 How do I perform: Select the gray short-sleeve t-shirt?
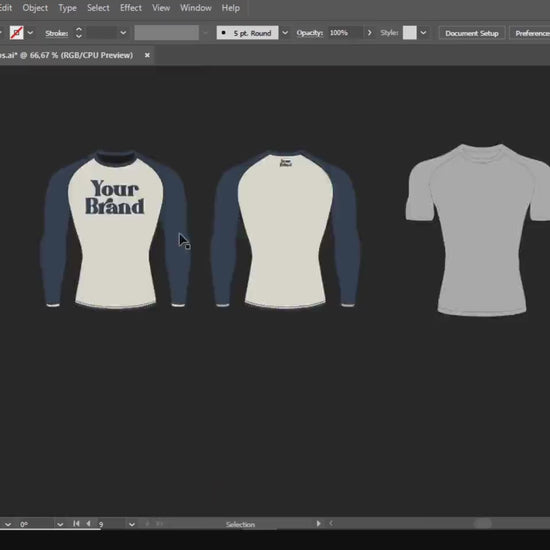coord(477,230)
